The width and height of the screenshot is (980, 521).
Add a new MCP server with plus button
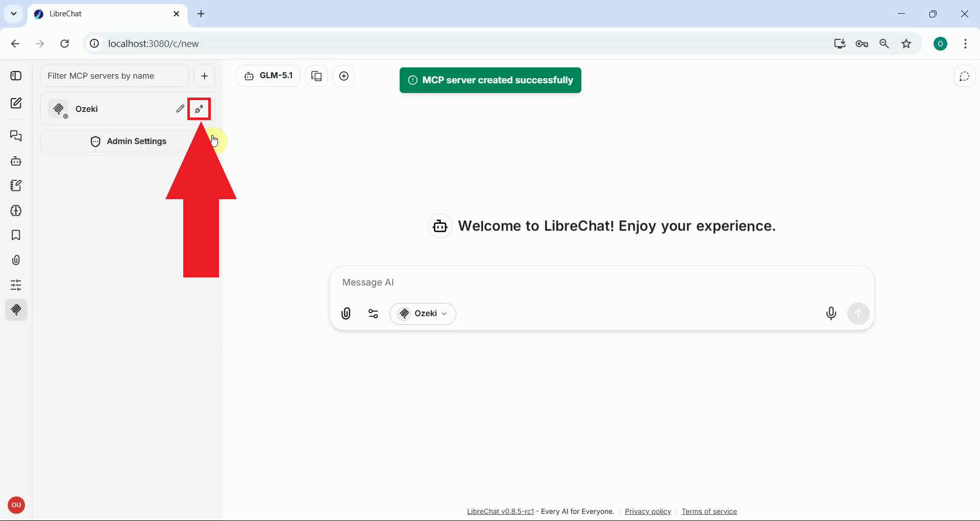click(x=205, y=76)
